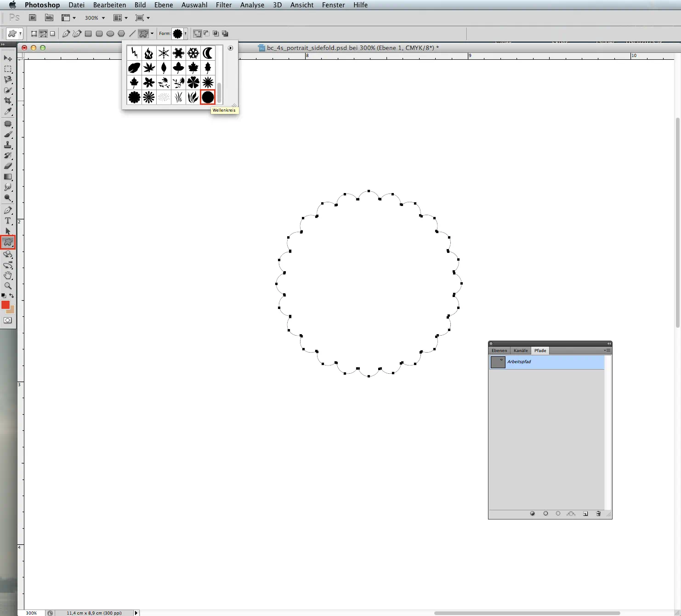Choose the crescent moon shape in the picker
Screen dimensions: 681x616
tap(208, 53)
